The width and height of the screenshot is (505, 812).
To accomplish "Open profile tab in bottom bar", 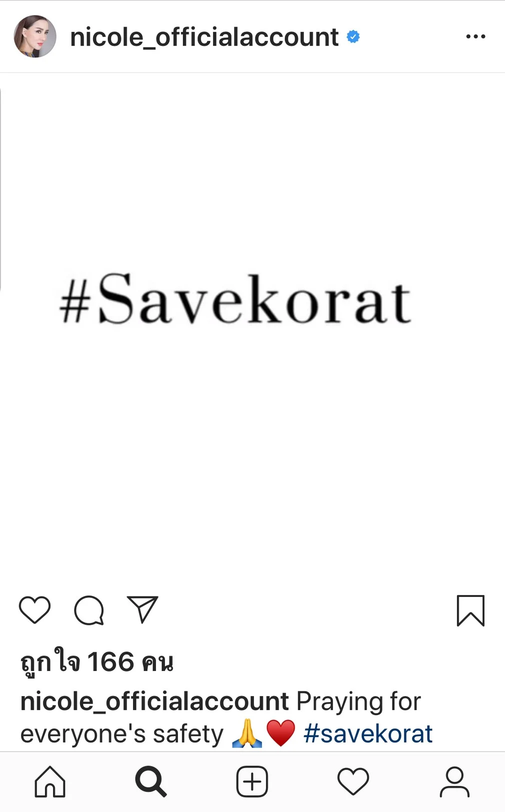I will (454, 781).
